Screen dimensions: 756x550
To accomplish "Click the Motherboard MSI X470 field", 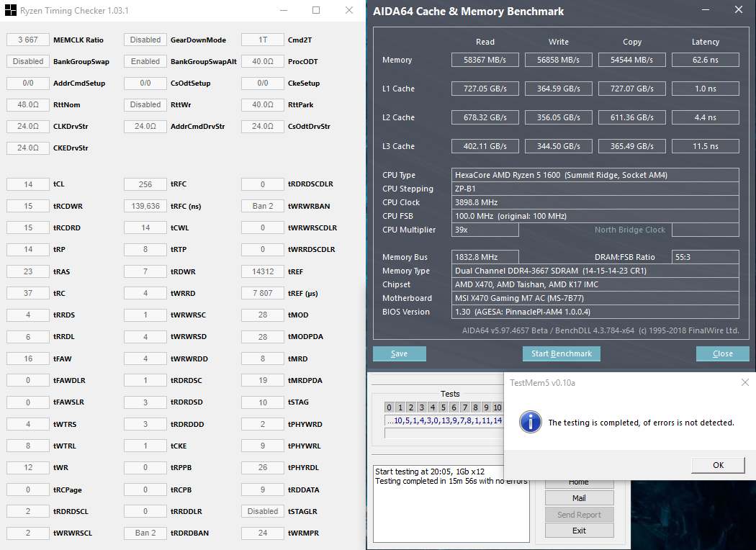I will (x=595, y=298).
